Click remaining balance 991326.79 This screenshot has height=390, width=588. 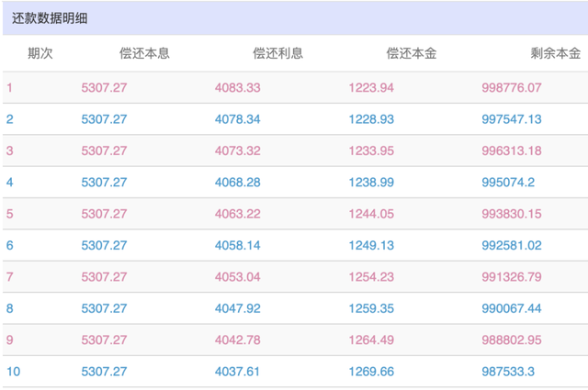point(512,276)
